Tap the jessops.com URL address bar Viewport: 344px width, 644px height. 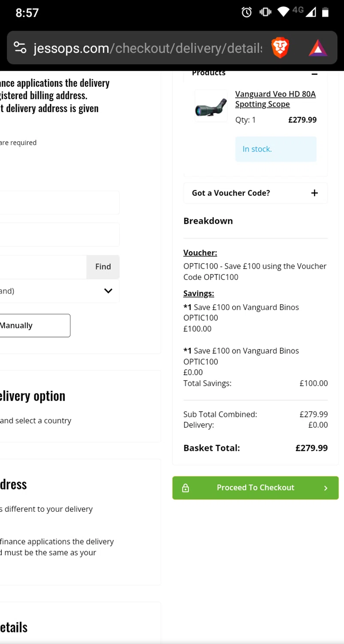pyautogui.click(x=146, y=48)
